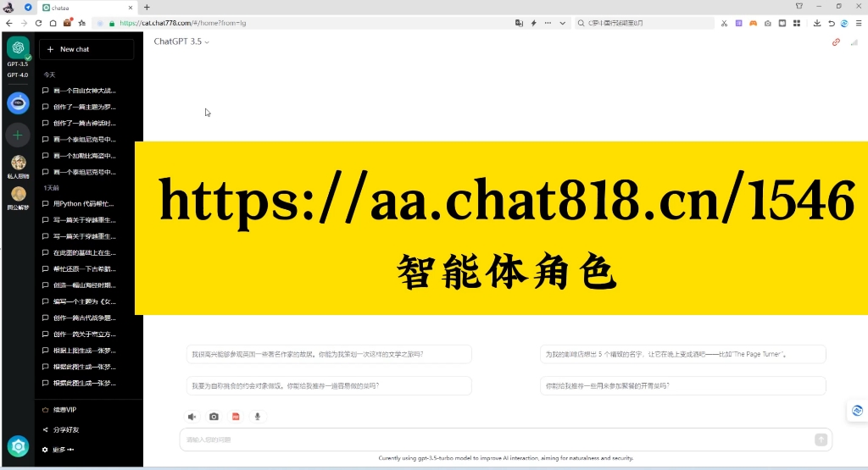
Task: Open the browser downloads icon
Action: [817, 23]
